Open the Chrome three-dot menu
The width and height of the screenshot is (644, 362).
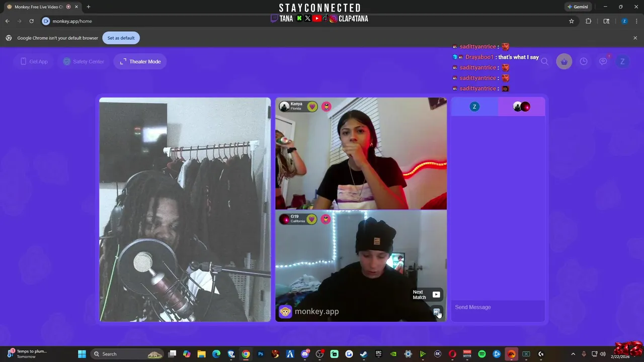[637, 21]
